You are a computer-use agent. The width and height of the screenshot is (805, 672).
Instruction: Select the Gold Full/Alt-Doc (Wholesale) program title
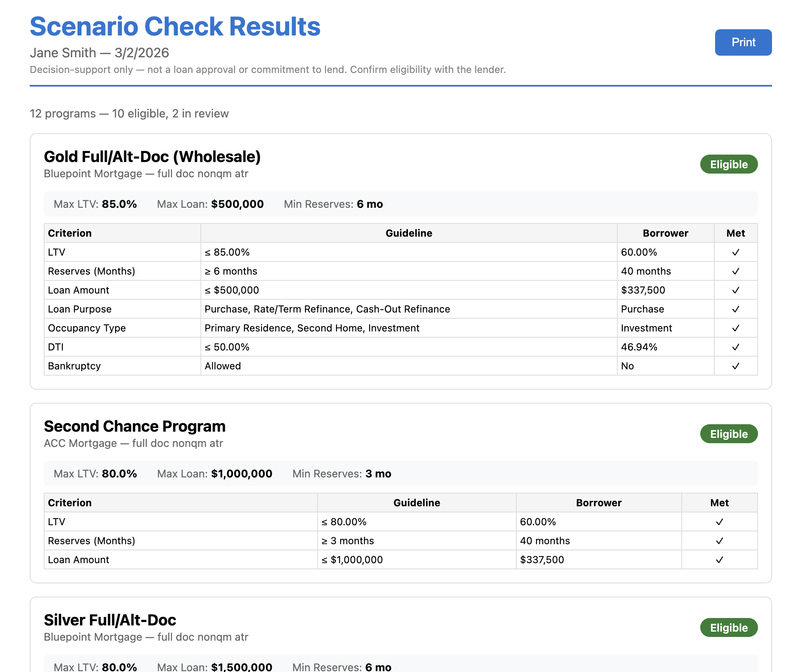pyautogui.click(x=153, y=157)
